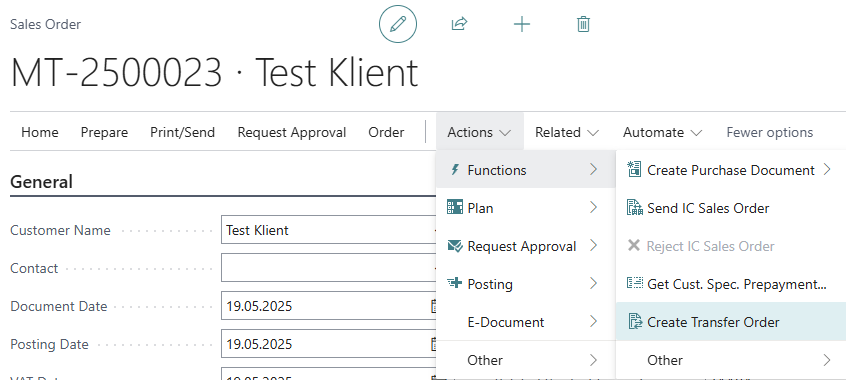The width and height of the screenshot is (846, 380).
Task: Open the Request Approval submenu item
Action: (x=526, y=246)
